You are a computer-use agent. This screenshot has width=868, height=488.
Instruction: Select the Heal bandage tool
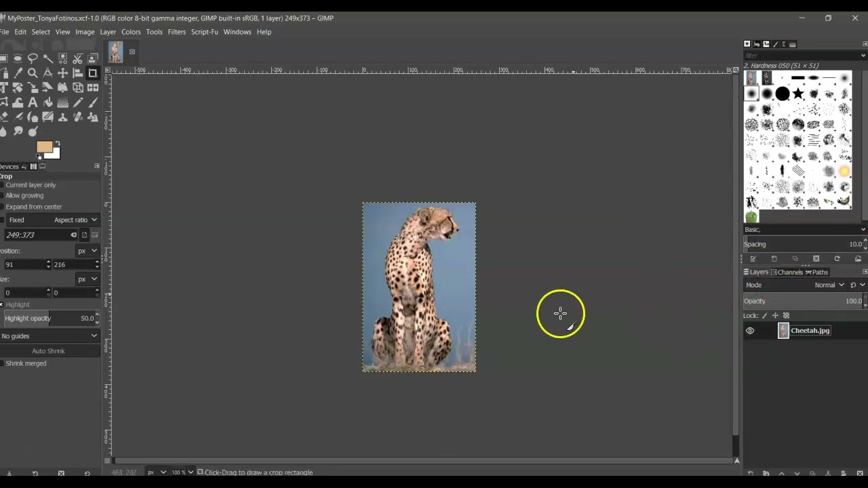78,117
